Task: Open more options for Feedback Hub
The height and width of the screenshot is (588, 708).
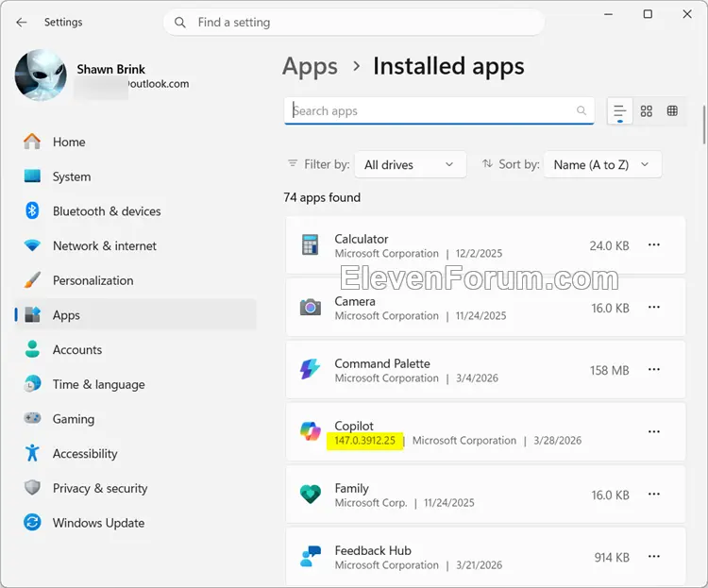Action: coord(654,557)
